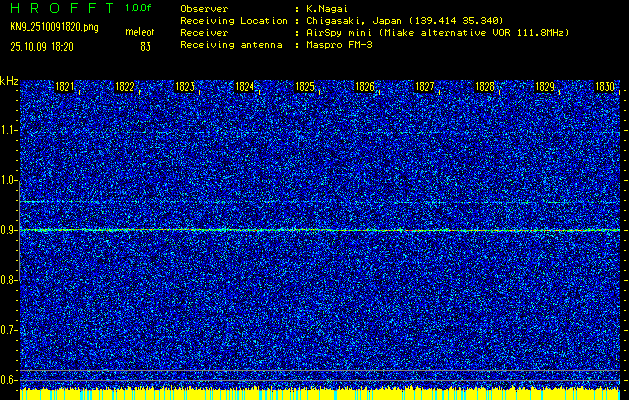Click the 0.6 kHz axis label

pos(9,379)
